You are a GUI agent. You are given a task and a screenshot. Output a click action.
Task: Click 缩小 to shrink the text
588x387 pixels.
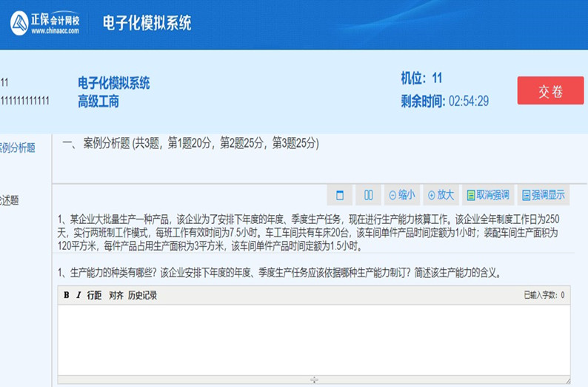click(402, 196)
